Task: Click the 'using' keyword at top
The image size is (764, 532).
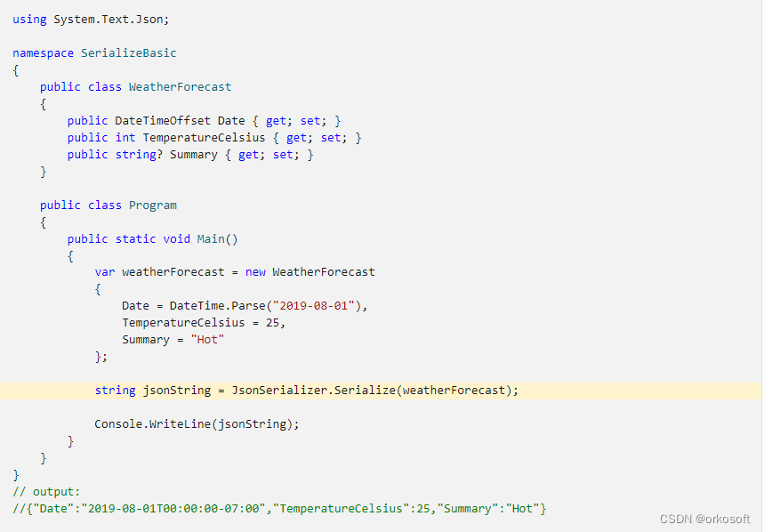Action: (29, 20)
